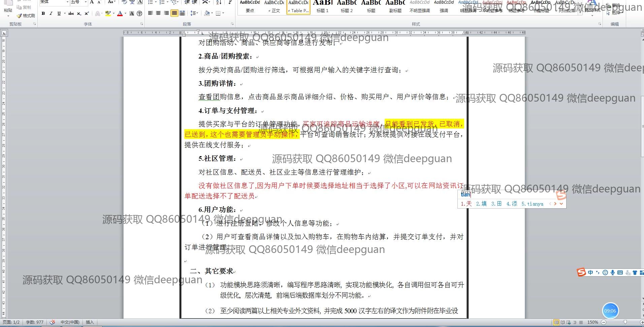The height and width of the screenshot is (327, 644).
Task: Enable justified paragraph alignment
Action: pyautogui.click(x=174, y=13)
